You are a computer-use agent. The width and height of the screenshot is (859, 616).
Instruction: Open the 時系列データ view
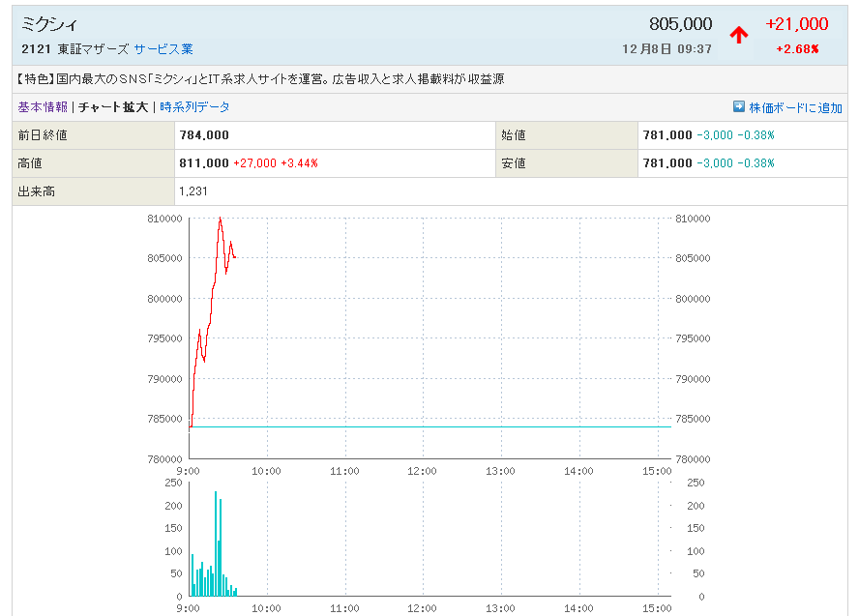[194, 107]
